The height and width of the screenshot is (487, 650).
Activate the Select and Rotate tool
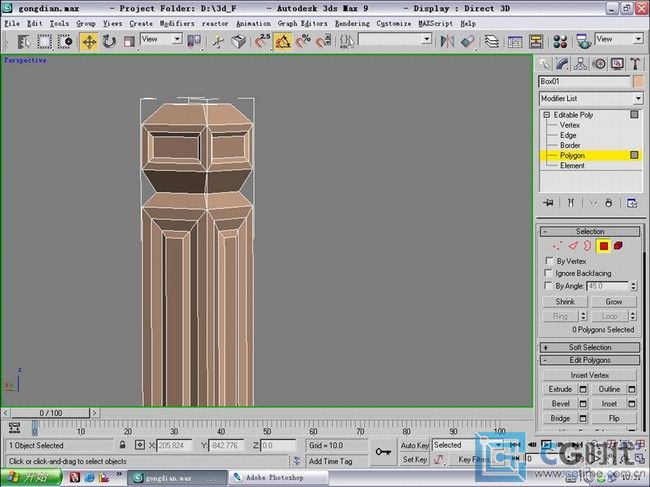[x=109, y=41]
